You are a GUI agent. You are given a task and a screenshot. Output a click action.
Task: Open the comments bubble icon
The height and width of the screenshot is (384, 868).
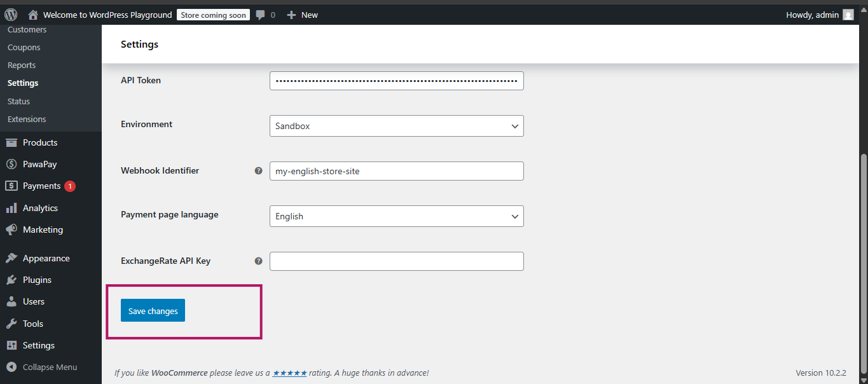261,15
